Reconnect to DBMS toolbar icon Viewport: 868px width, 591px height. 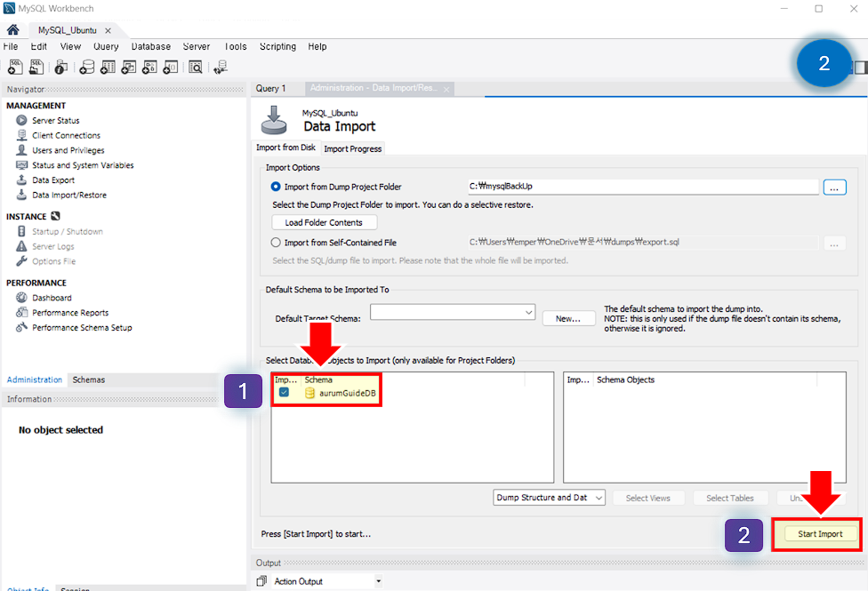pos(221,67)
